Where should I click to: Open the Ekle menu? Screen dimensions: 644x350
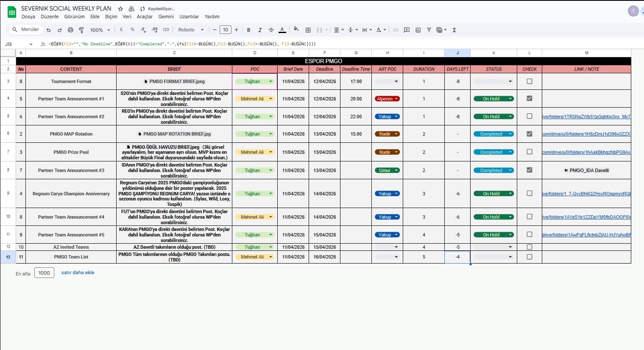95,17
